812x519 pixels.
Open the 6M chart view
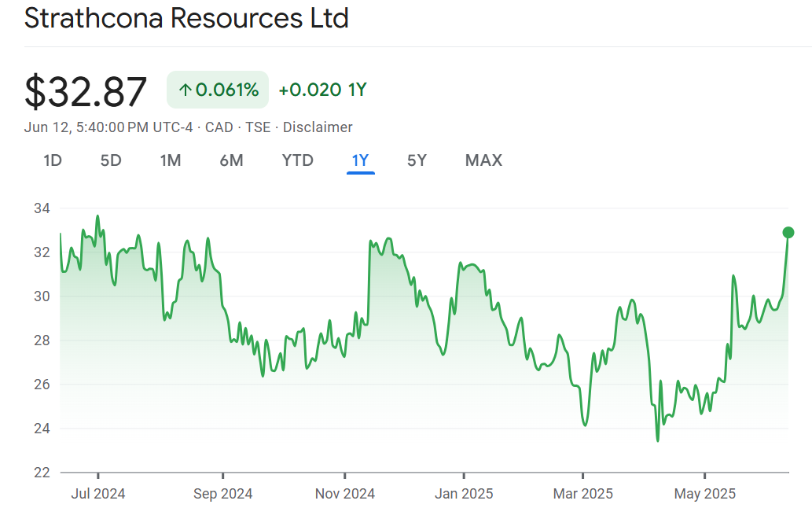[x=231, y=160]
